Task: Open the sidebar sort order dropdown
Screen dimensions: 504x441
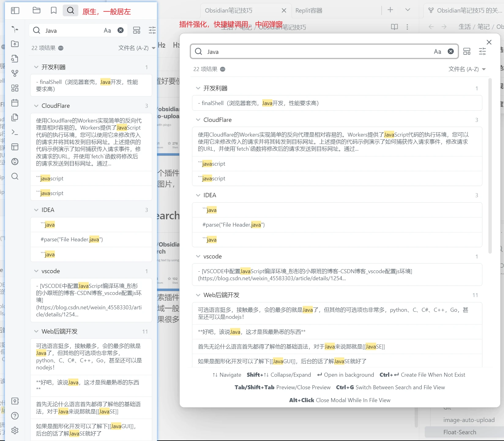Action: [x=136, y=48]
